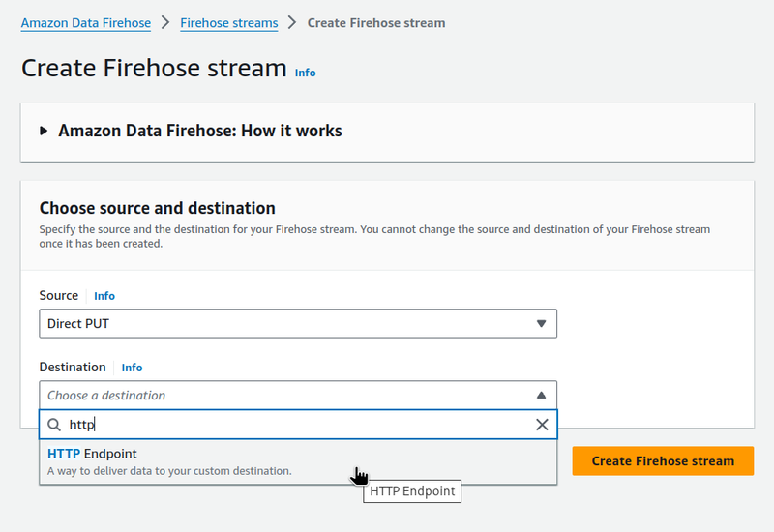Clear the destination search text with X
This screenshot has width=774, height=532.
coord(542,425)
